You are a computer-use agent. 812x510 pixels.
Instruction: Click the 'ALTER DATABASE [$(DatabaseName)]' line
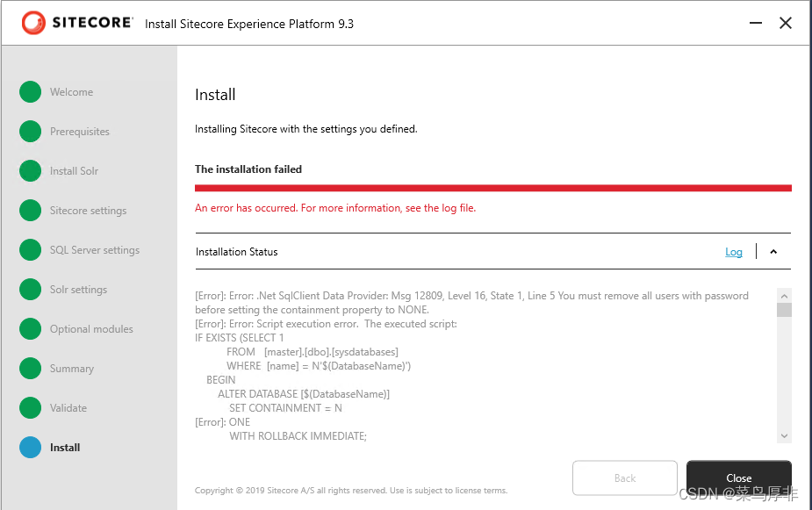(304, 394)
